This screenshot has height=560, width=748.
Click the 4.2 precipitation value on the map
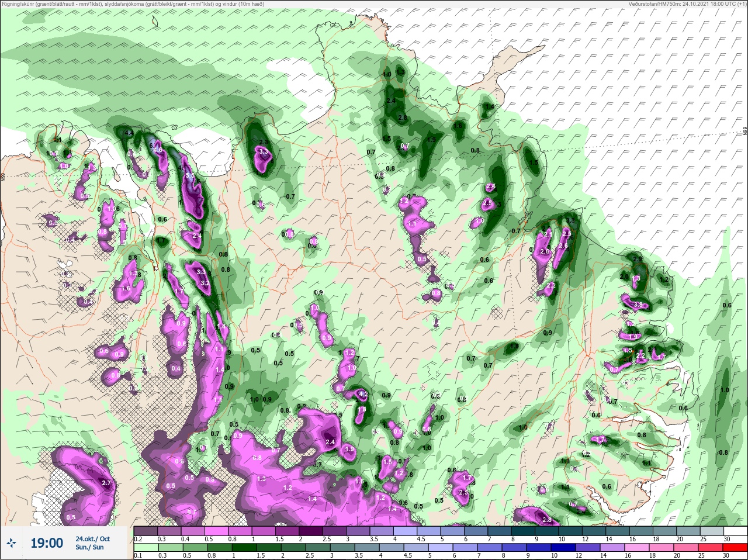click(x=363, y=395)
